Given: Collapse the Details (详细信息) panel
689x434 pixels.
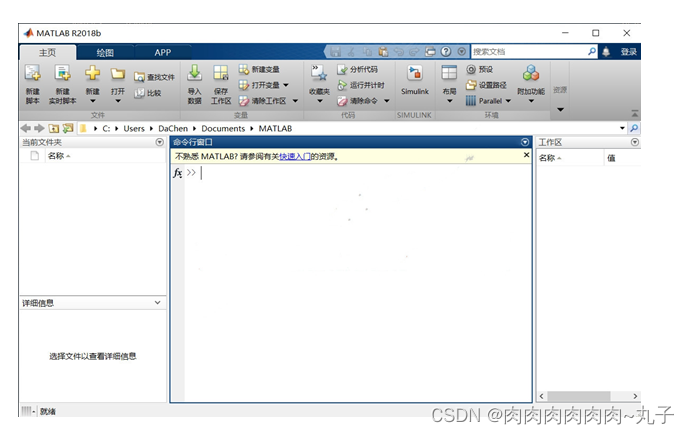Looking at the screenshot, I should 157,303.
